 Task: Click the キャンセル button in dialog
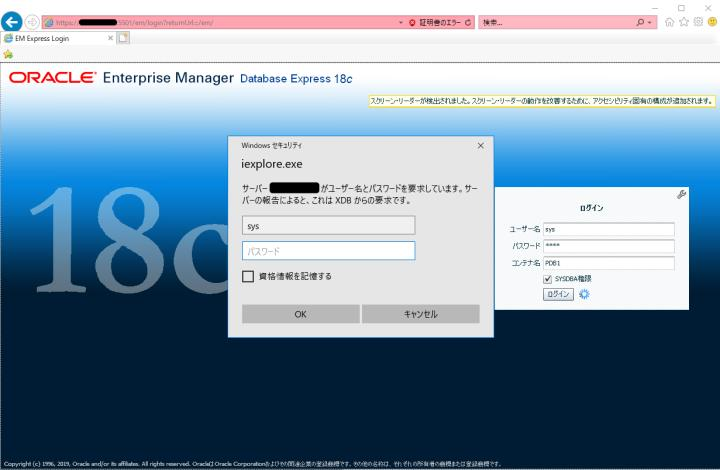421,314
